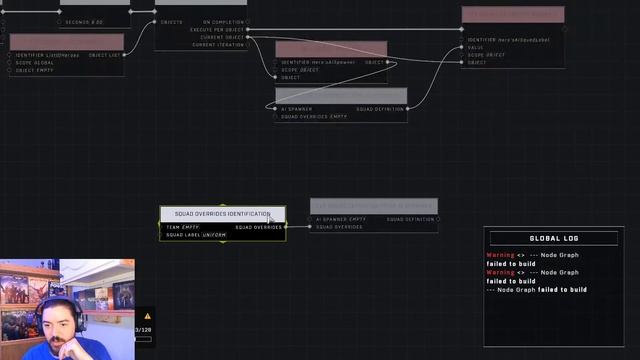This screenshot has width=640, height=360.
Task: Click the Scope Global input pin
Action: (9, 63)
